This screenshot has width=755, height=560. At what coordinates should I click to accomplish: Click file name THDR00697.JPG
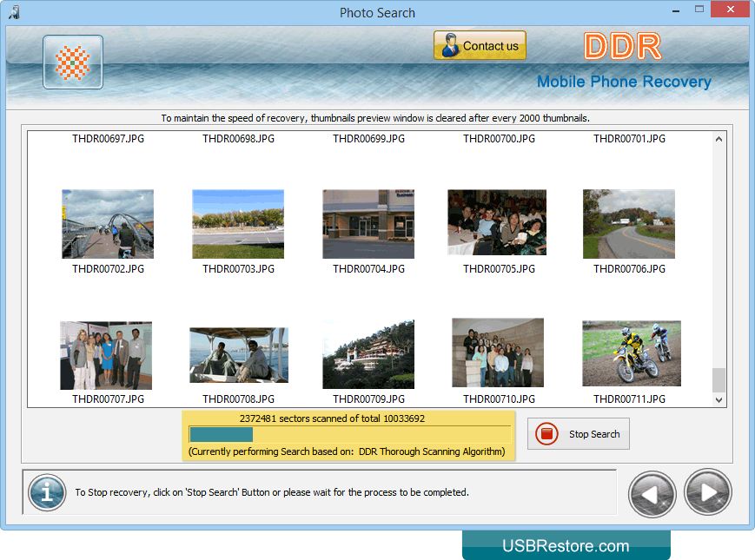coord(109,139)
